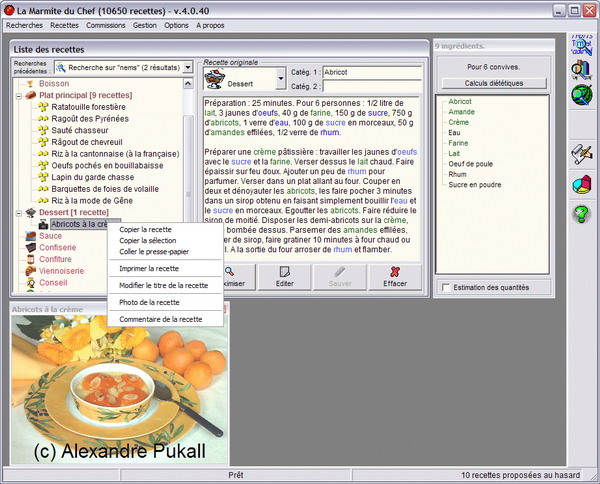The image size is (600, 484).
Task: Open the Recherches menu
Action: pyautogui.click(x=24, y=25)
